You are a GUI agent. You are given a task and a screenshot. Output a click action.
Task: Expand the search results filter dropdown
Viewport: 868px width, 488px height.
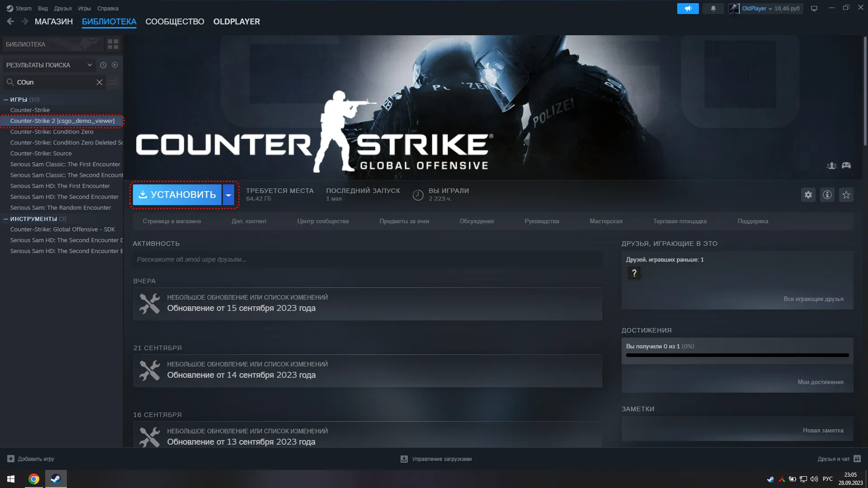point(90,65)
